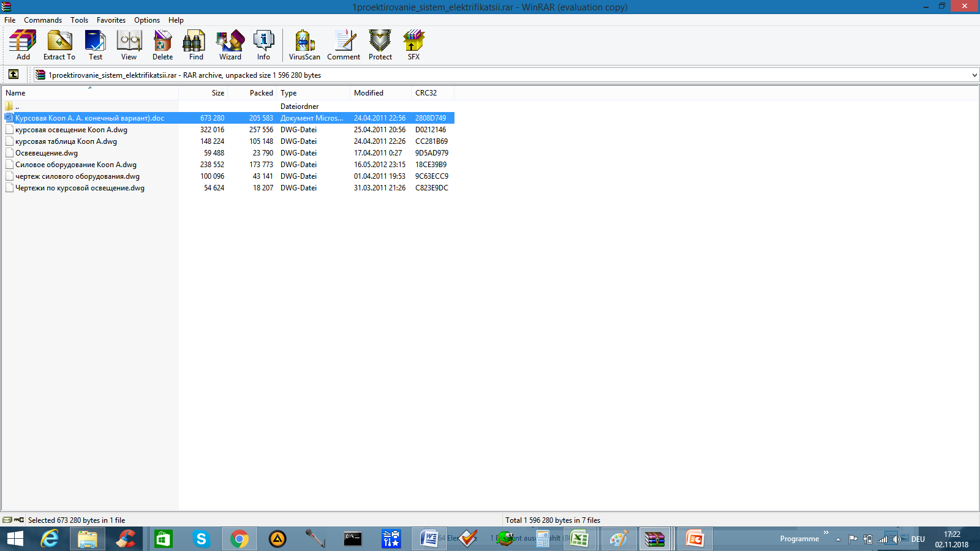Image resolution: width=980 pixels, height=551 pixels.
Task: Switch DEU input language
Action: [918, 539]
